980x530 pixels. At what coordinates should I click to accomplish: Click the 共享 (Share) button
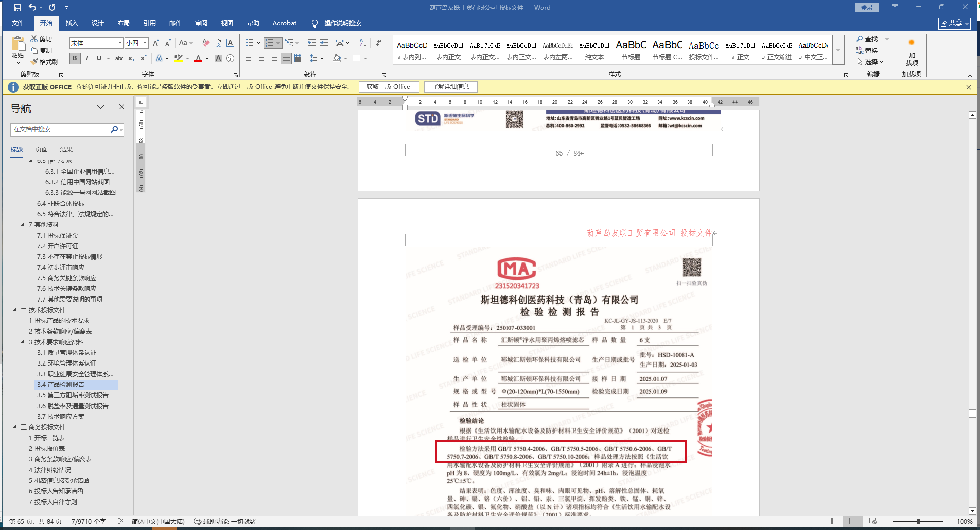[955, 23]
